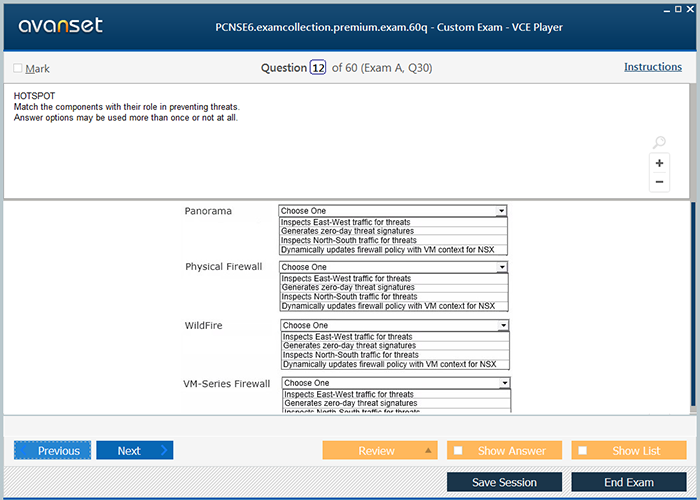Open the Instructions link
The height and width of the screenshot is (500, 700).
(653, 67)
